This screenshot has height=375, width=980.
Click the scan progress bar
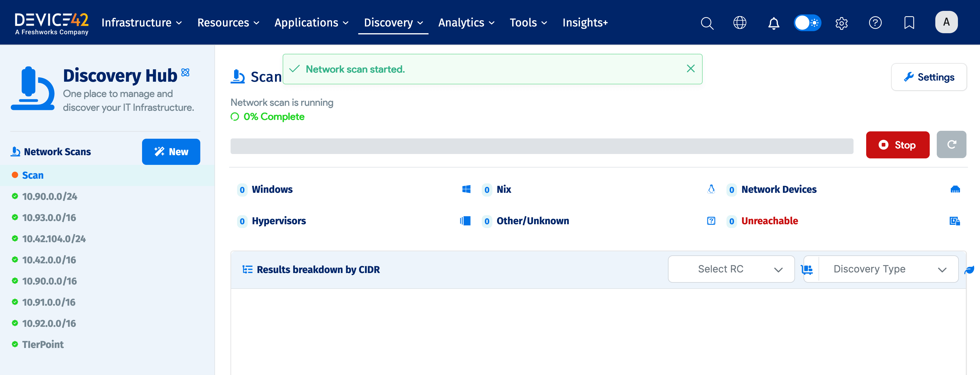pos(541,146)
